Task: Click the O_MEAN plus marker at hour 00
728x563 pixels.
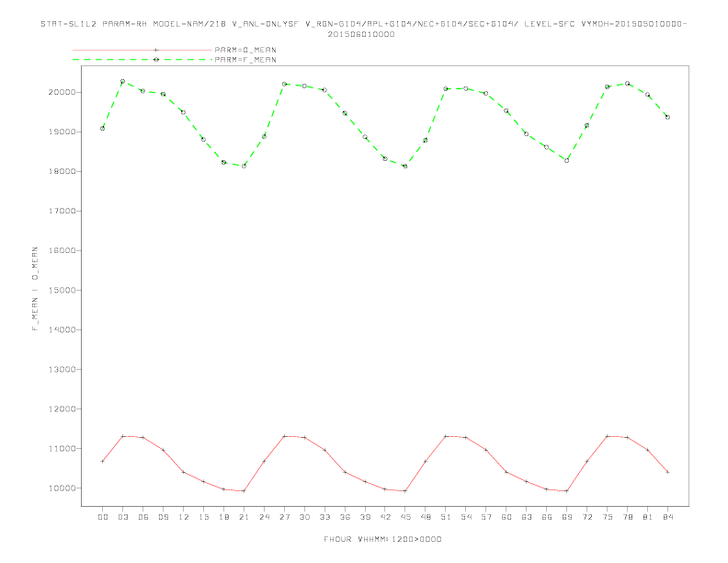Action: 103,461
